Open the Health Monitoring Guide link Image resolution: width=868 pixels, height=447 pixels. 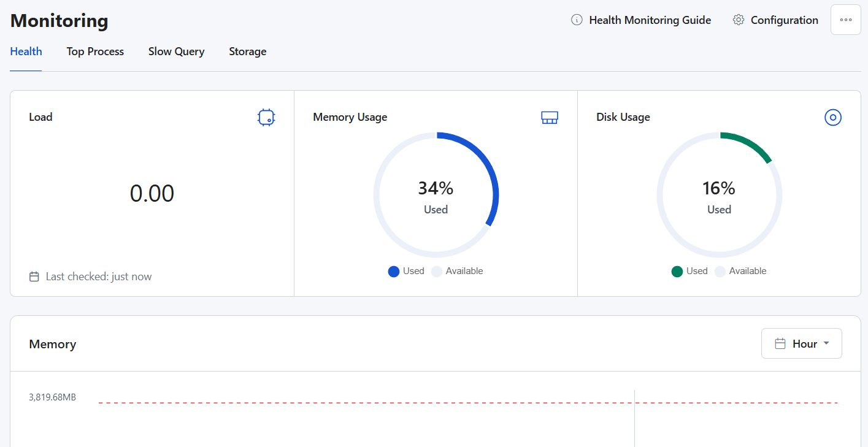[650, 20]
